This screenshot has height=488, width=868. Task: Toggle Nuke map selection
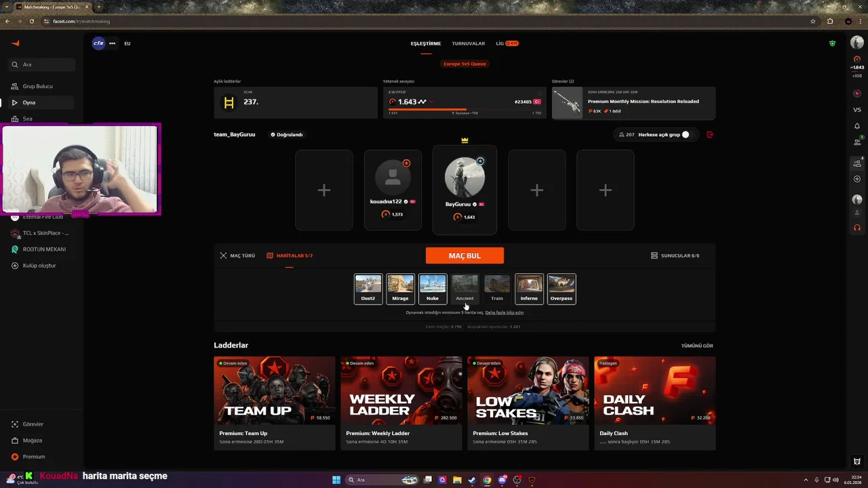point(433,289)
